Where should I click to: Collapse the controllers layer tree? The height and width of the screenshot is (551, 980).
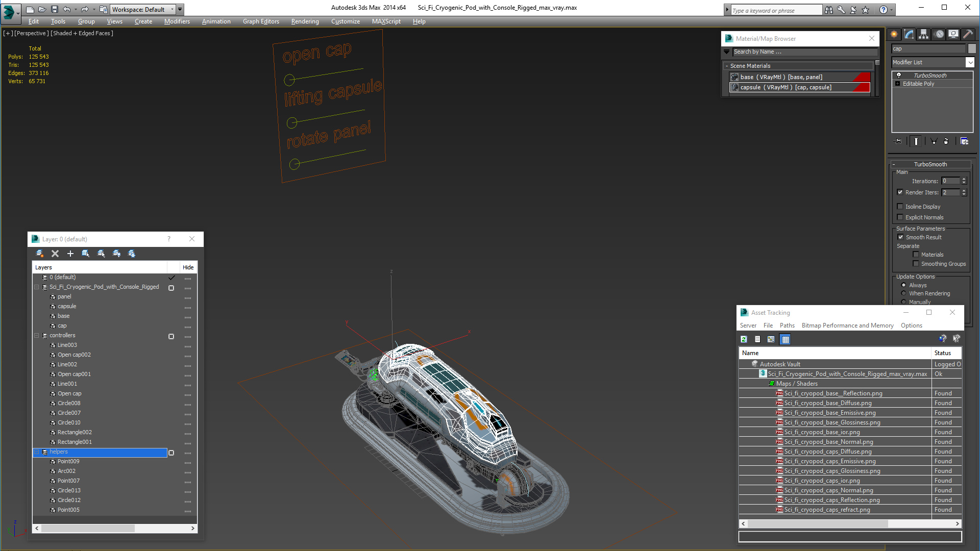click(37, 336)
